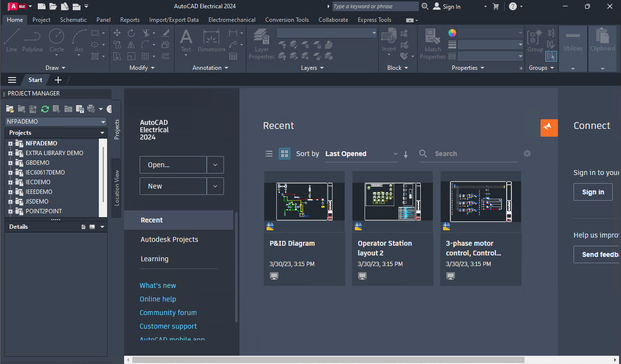This screenshot has width=621, height=364.
Task: Open the Community forum link
Action: (168, 313)
